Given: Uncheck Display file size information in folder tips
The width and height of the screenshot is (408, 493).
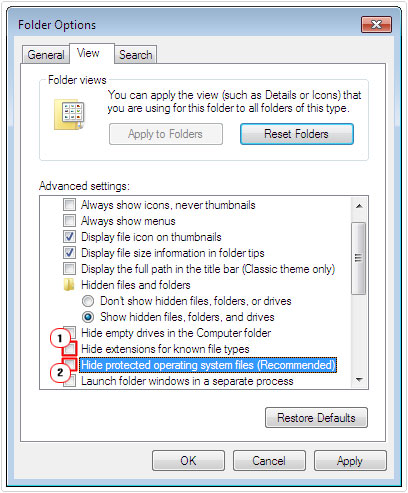Looking at the screenshot, I should [69, 252].
